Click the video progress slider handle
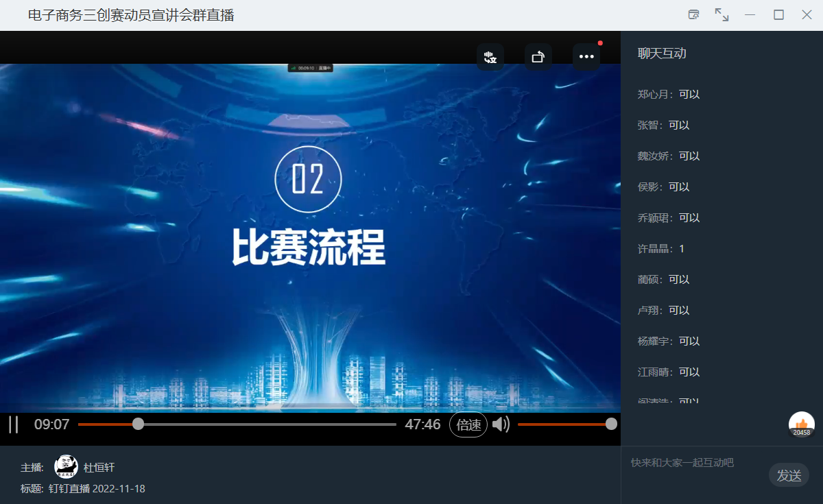 pos(138,424)
